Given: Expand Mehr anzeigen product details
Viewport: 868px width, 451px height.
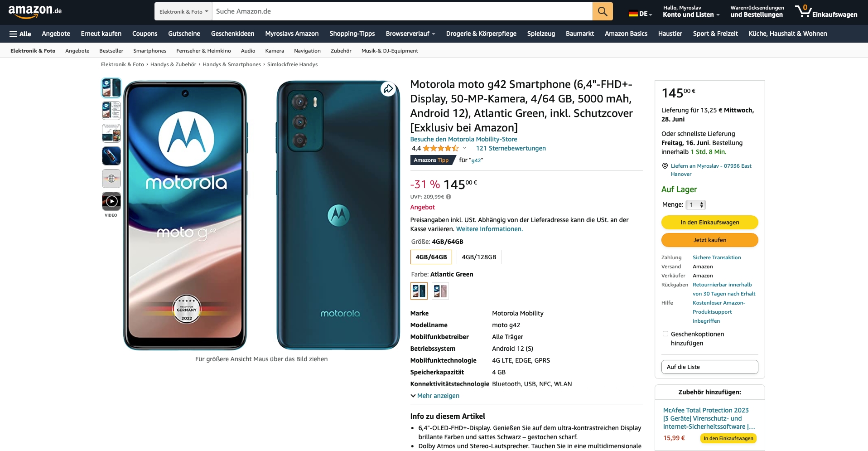Looking at the screenshot, I should click(435, 396).
